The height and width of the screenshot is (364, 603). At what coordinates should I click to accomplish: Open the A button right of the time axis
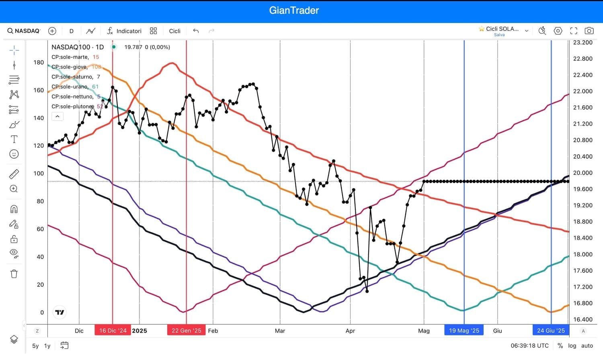(x=583, y=331)
